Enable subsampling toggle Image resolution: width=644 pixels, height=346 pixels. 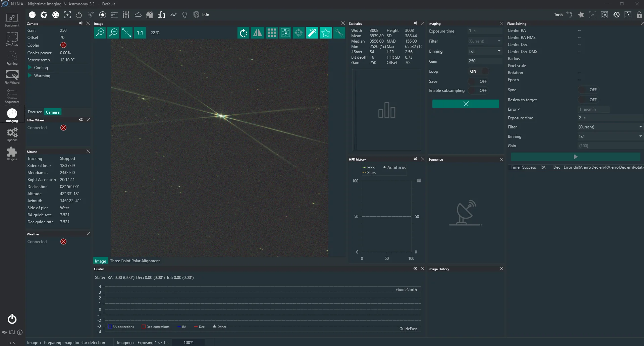point(479,91)
